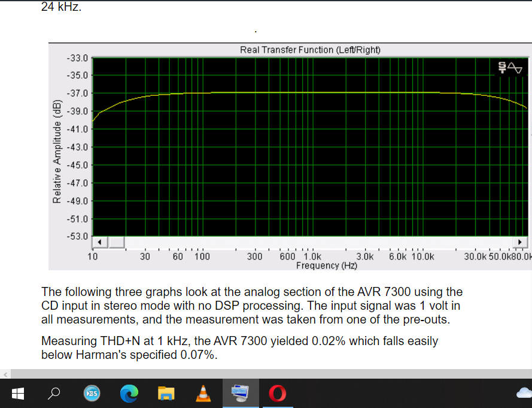532x408 pixels.
Task: Click the 'Real Transfer Function (Left/Right)' title
Action: (310, 50)
